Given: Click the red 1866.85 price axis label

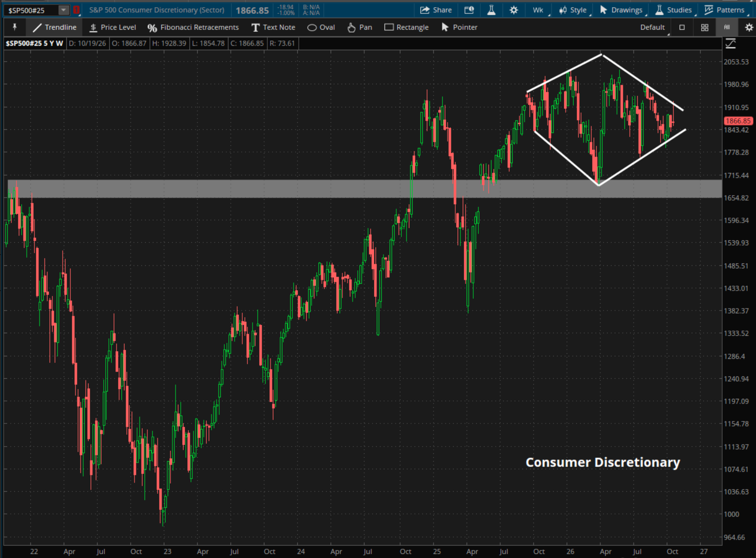Looking at the screenshot, I should click(738, 121).
